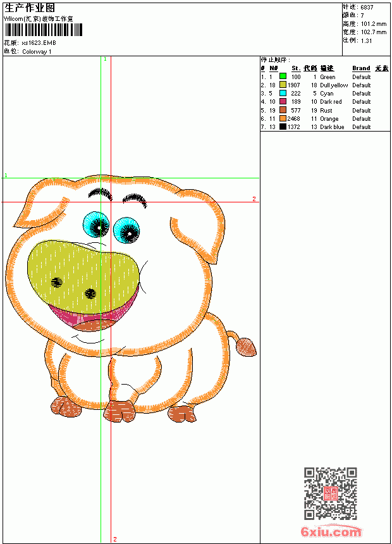This screenshot has height=544, width=392.
Task: Click the red marker 2 label at the right
Action: coord(254,199)
